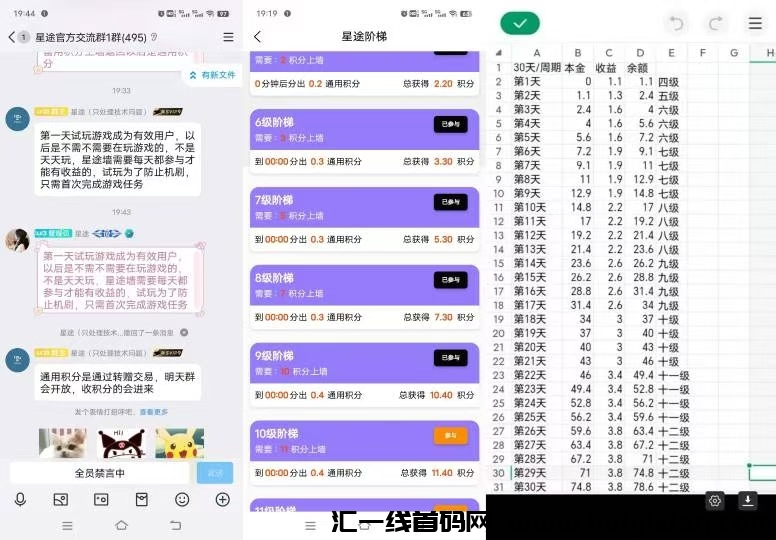776x540 pixels.
Task: Tap the home icon in chat navigation bar
Action: 121,526
